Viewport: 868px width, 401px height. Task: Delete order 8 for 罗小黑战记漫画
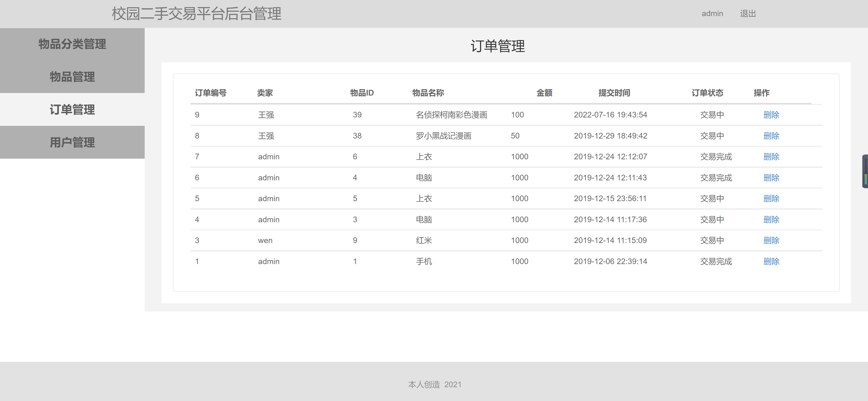[x=771, y=136]
